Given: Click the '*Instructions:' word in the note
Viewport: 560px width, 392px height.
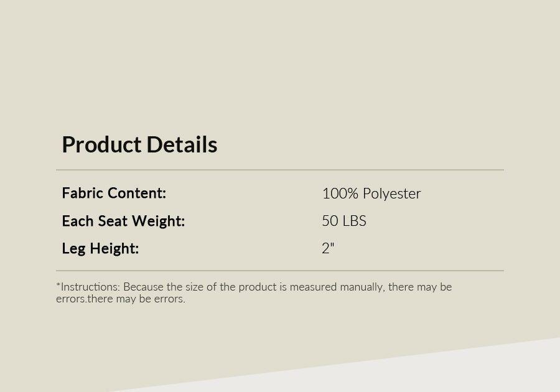Looking at the screenshot, I should tap(88, 287).
